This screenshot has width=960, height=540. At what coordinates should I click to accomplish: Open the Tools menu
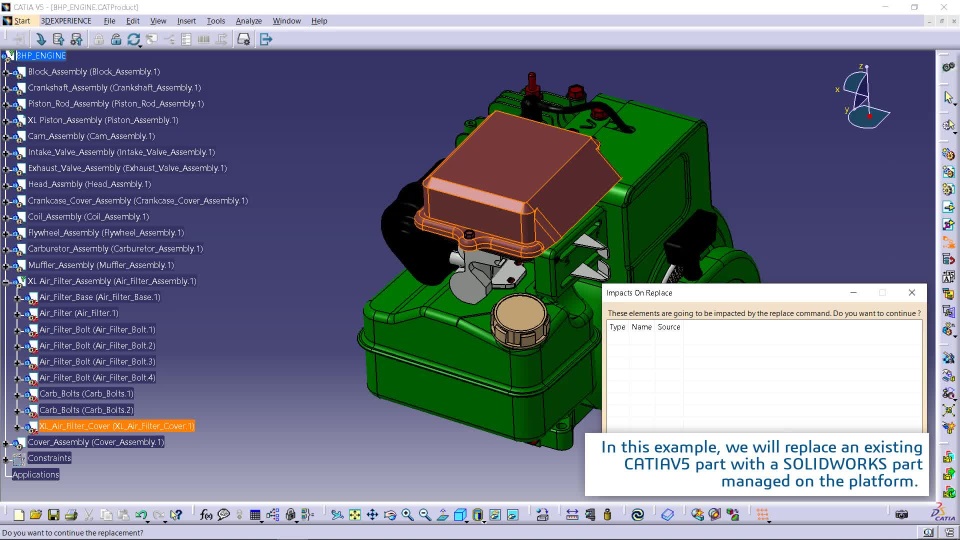pyautogui.click(x=216, y=21)
